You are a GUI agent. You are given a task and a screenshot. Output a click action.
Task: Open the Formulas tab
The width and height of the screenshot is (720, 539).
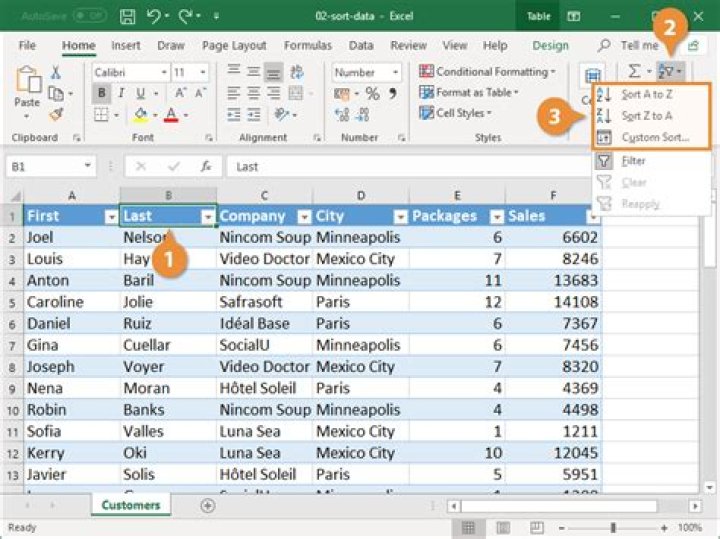click(307, 45)
